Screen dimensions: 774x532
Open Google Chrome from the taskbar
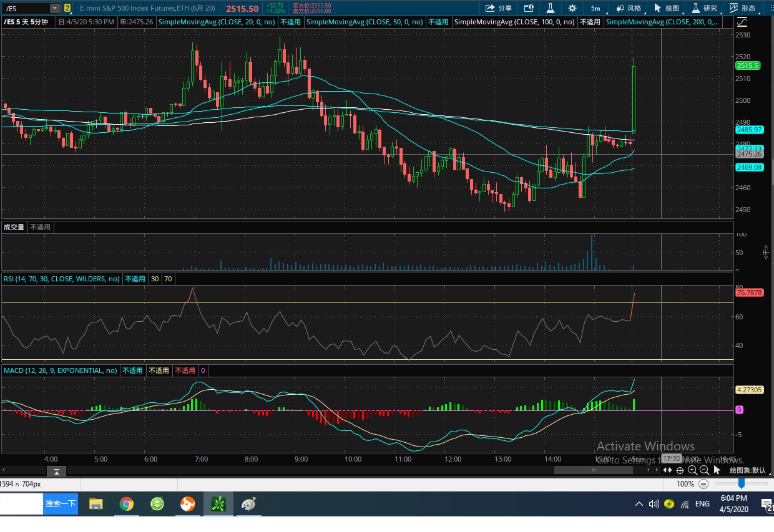pyautogui.click(x=127, y=504)
